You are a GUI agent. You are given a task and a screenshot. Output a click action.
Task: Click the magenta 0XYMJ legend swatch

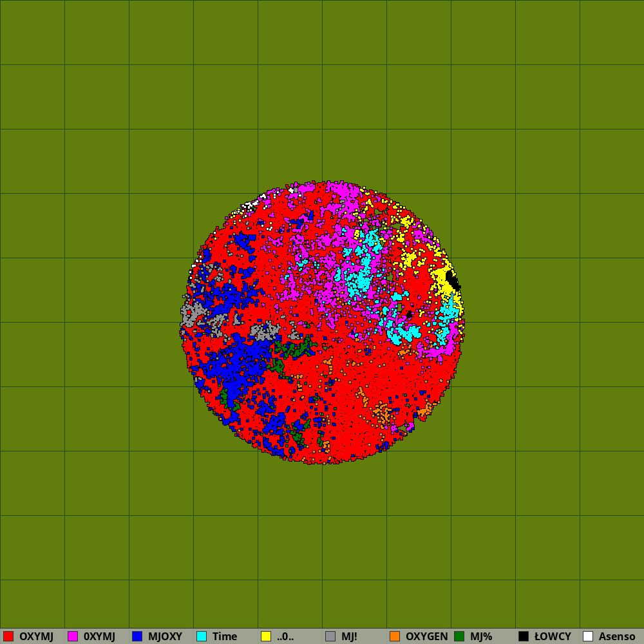73,636
